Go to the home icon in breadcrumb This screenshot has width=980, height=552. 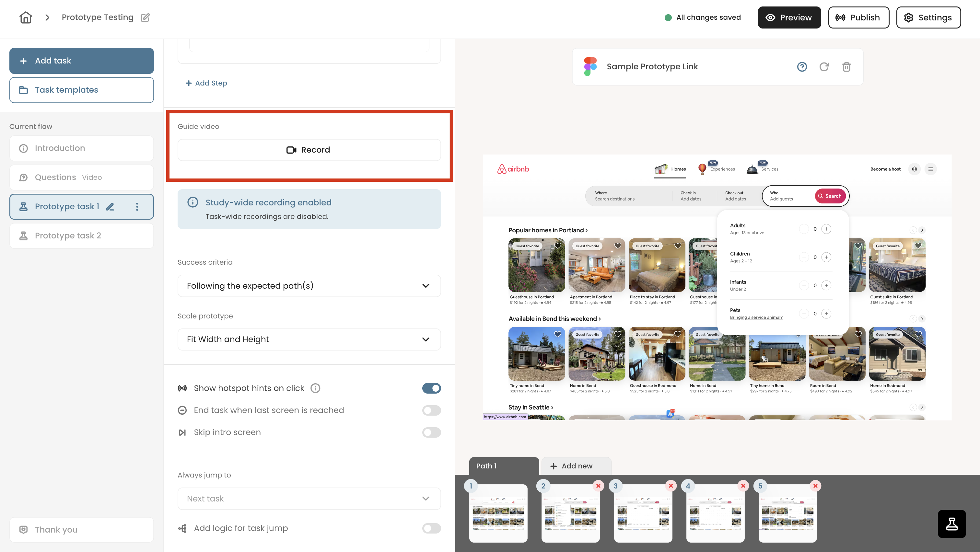click(26, 17)
